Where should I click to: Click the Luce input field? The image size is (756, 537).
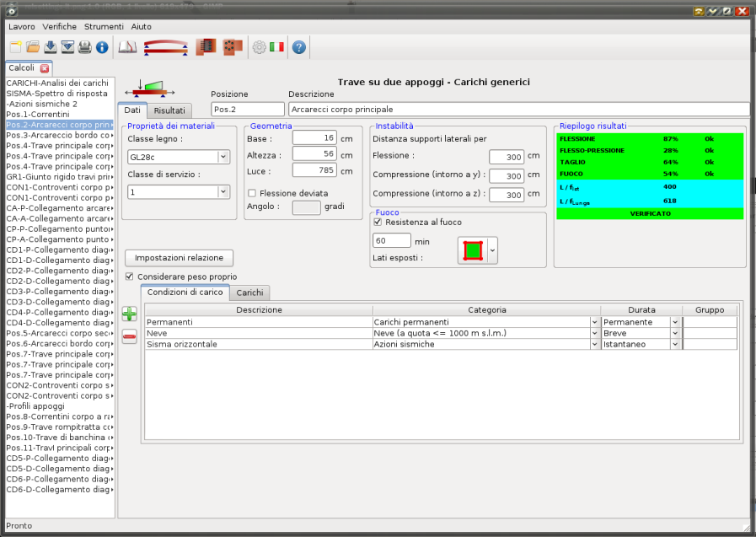[x=314, y=170]
